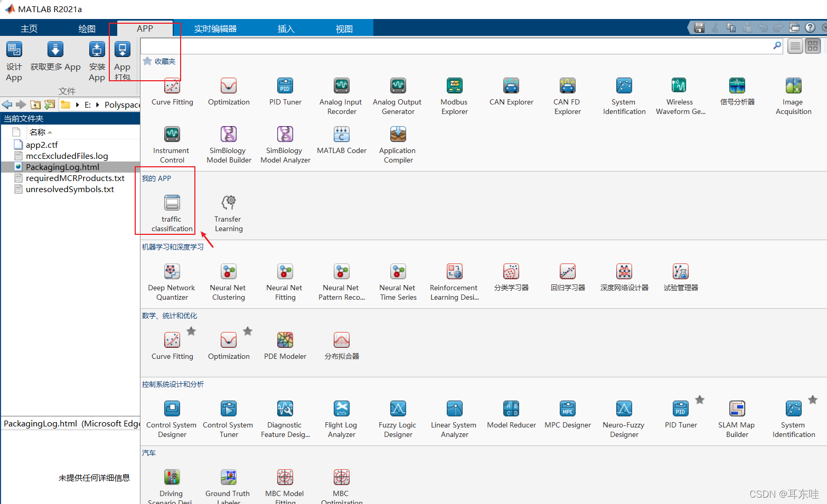827x504 pixels.
Task: Click the Save icon in quick access toolbar
Action: (699, 27)
